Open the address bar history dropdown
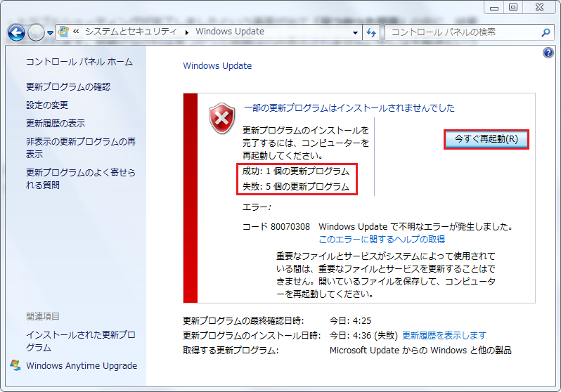Screen dimensions: 561x392 click(x=355, y=32)
